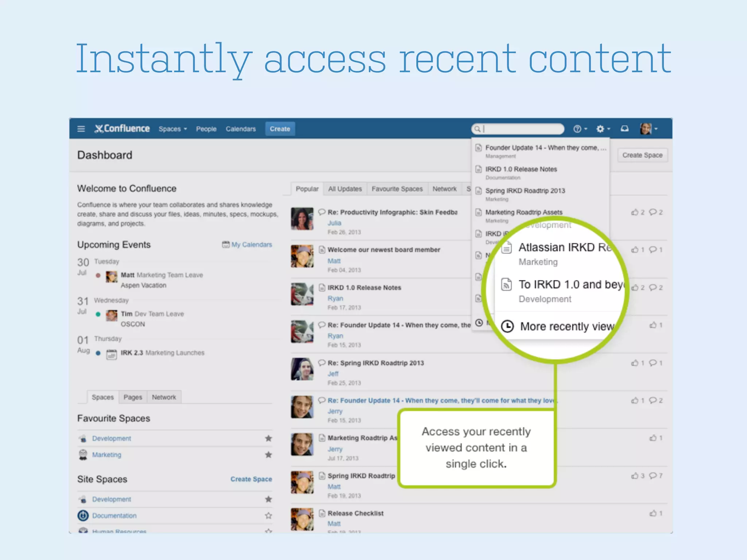
Task: Click Tim's avatar in Dev Team Leave event
Action: click(111, 315)
